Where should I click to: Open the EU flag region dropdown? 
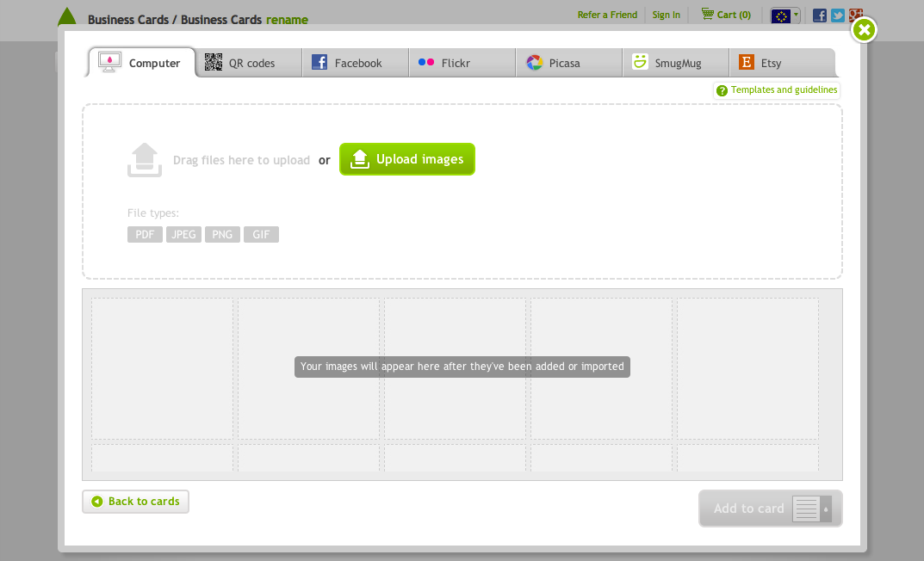tap(785, 15)
